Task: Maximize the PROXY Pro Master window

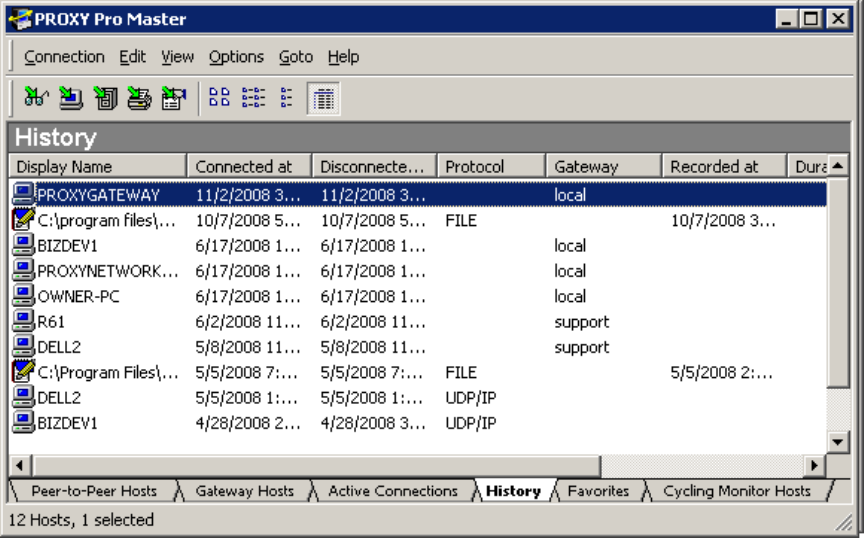Action: (x=811, y=19)
